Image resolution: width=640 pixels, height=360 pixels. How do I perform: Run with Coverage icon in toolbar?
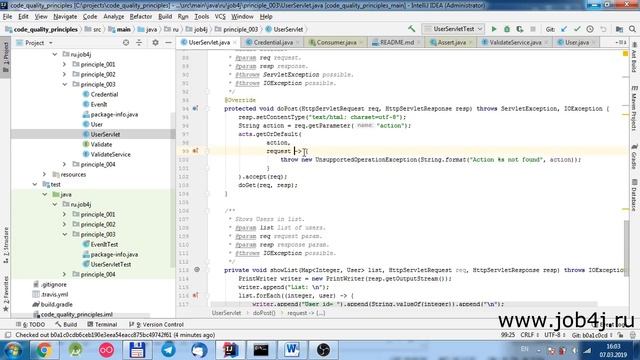tap(520, 29)
